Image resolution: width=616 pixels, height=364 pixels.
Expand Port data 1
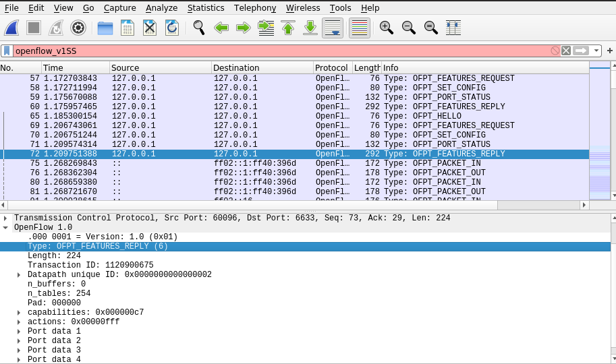19,331
